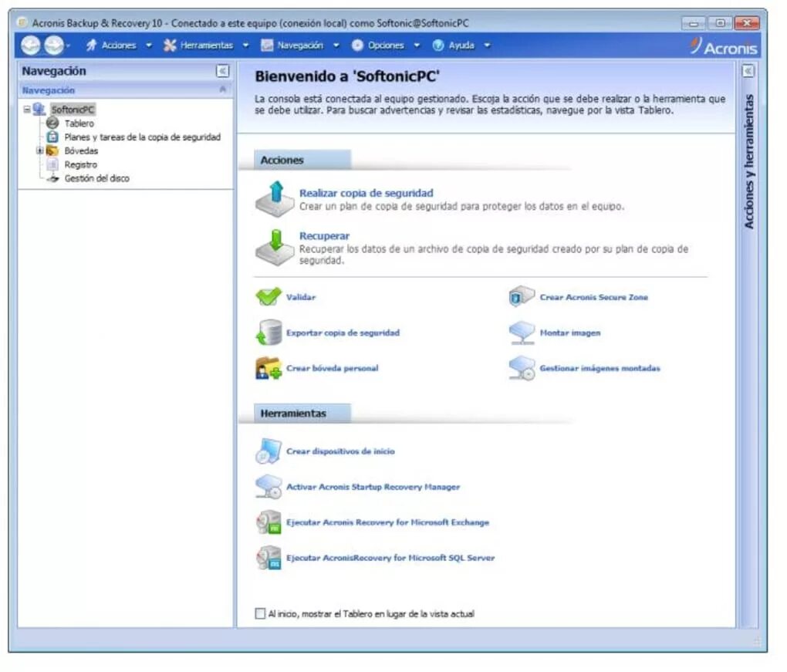Click Activar Acronis Startup Recovery Manager link
The width and height of the screenshot is (787, 672).
[x=373, y=487]
